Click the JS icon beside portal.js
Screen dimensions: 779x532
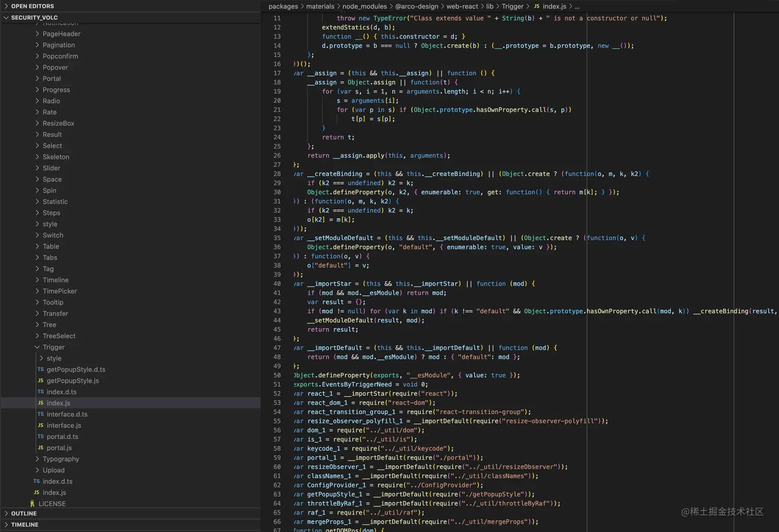[41, 448]
